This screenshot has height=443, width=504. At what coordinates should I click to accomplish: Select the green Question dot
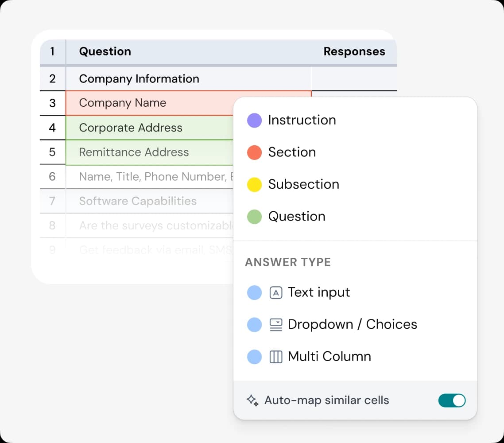254,217
